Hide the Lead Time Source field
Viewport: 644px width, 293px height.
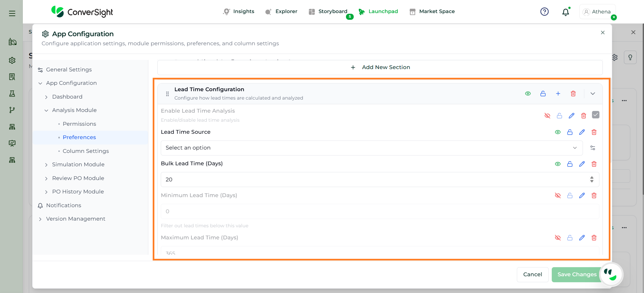(558, 132)
